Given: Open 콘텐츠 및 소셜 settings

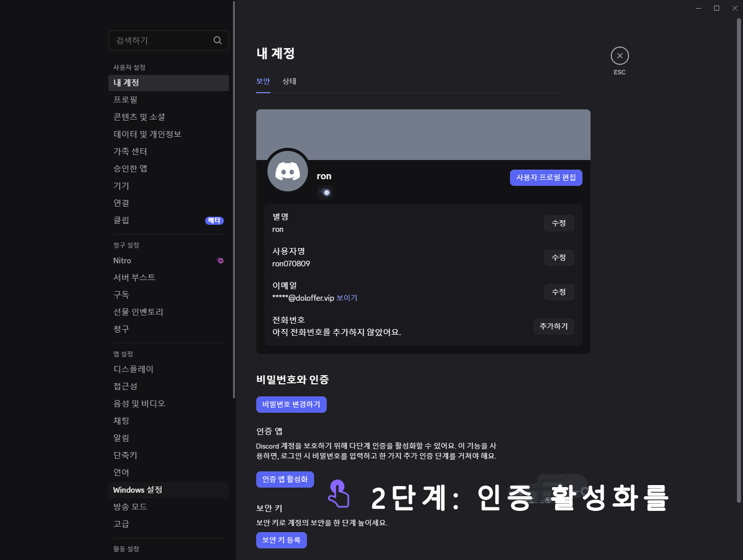Looking at the screenshot, I should click(x=169, y=117).
